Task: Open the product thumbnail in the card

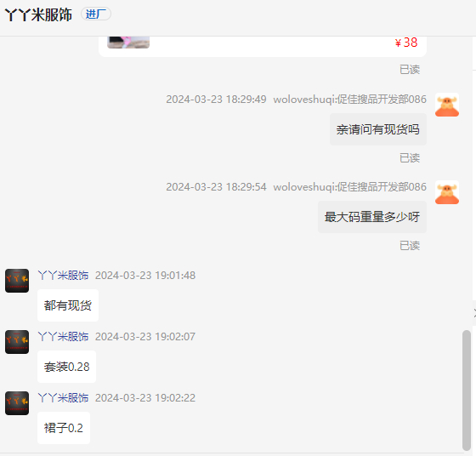Action: [128, 43]
